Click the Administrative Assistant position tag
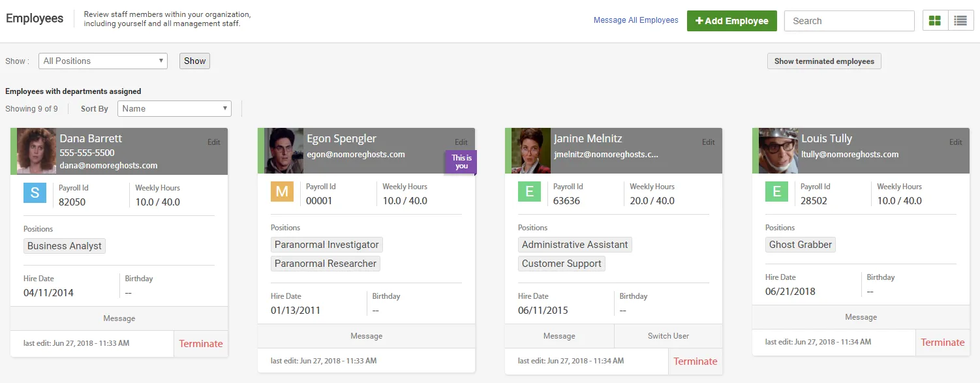Viewport: 980px width, 383px height. coord(575,245)
